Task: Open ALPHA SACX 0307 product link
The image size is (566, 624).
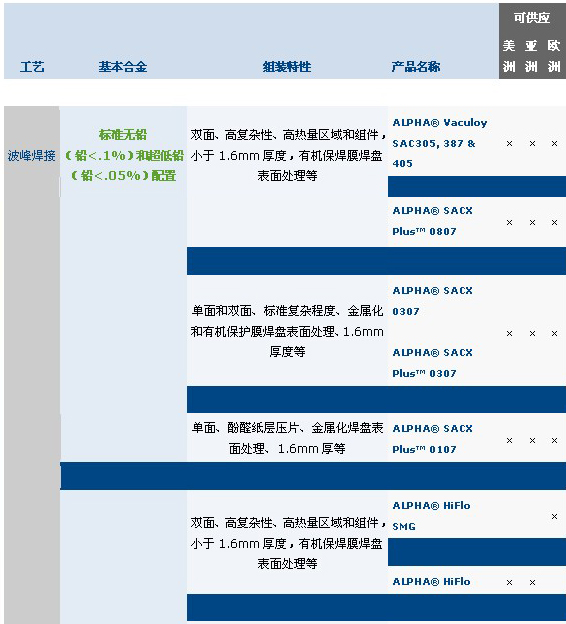Action: click(432, 301)
